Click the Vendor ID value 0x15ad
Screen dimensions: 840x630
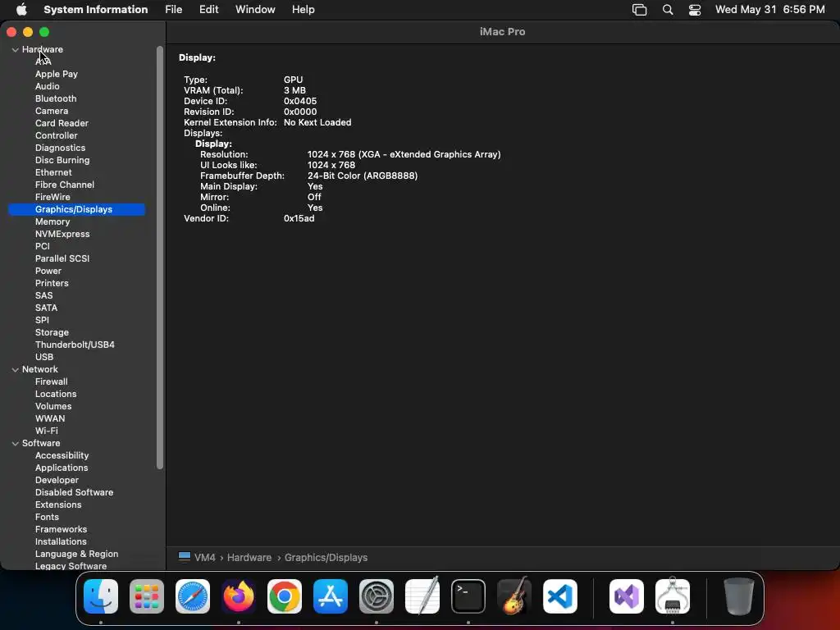(299, 218)
